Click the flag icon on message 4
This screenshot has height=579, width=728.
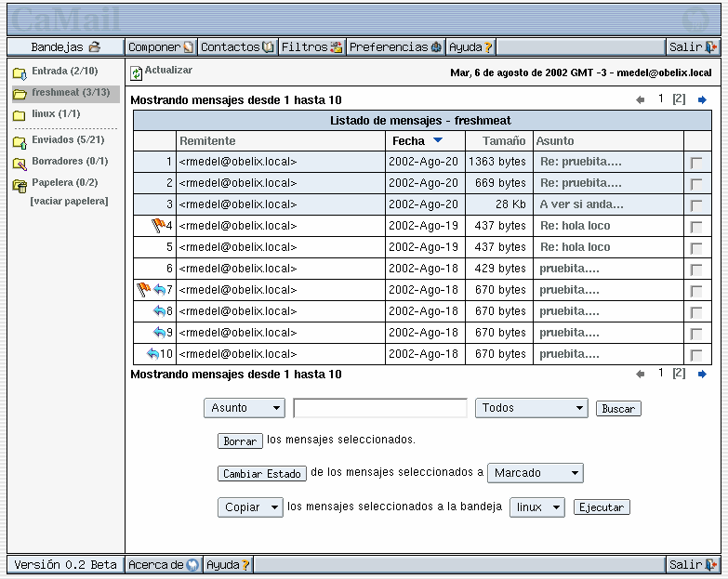pos(157,225)
